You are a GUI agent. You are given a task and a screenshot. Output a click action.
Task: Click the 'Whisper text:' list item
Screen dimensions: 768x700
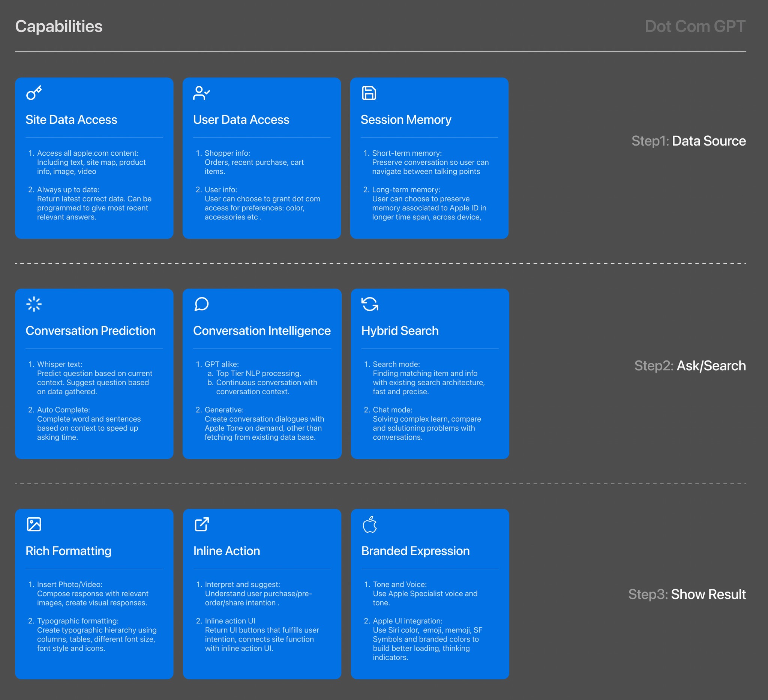tap(59, 364)
